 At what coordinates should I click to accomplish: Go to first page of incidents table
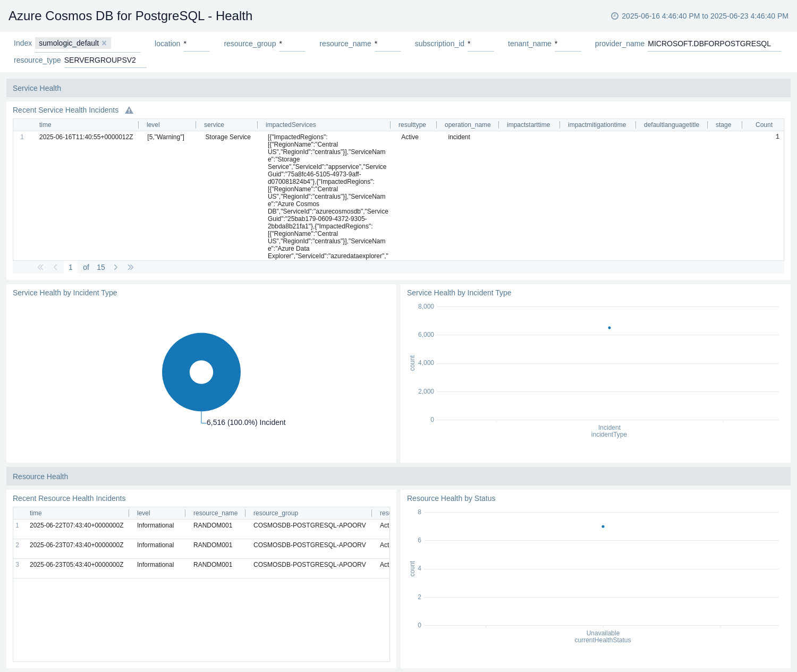(x=40, y=267)
